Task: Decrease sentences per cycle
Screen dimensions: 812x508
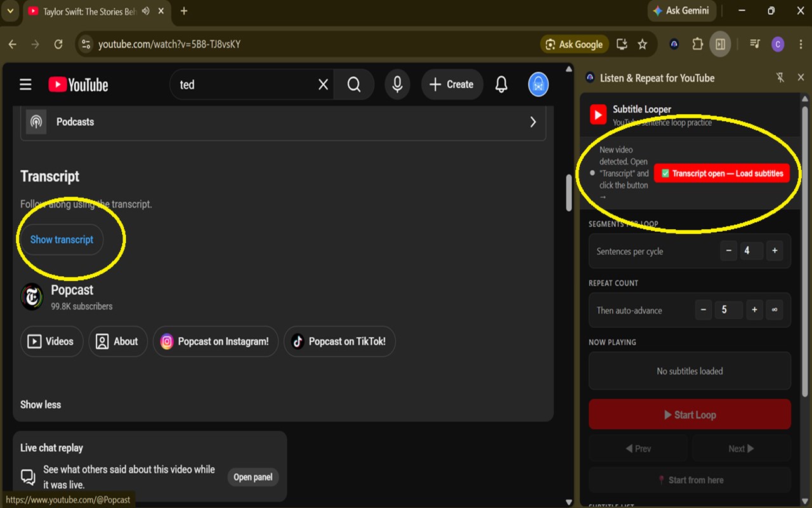Action: (729, 251)
